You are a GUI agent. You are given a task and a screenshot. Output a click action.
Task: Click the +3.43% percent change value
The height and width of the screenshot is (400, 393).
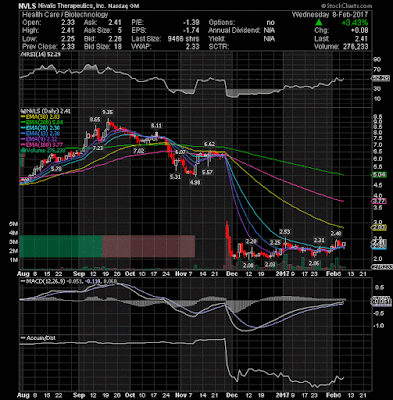point(355,23)
